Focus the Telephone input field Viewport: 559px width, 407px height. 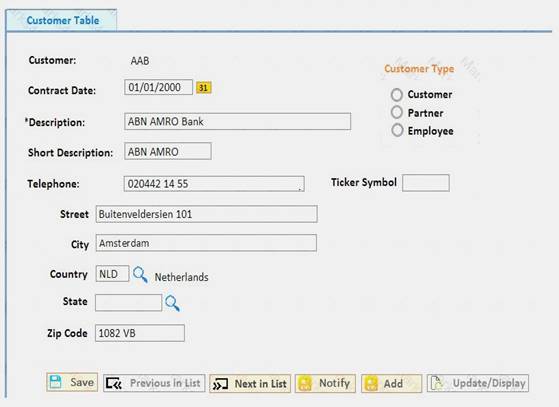point(214,184)
